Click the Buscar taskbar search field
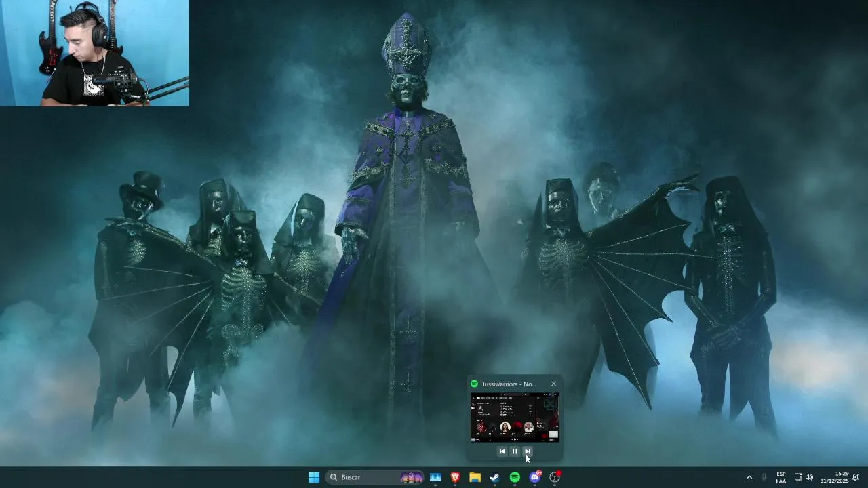Image resolution: width=868 pixels, height=488 pixels. (374, 477)
